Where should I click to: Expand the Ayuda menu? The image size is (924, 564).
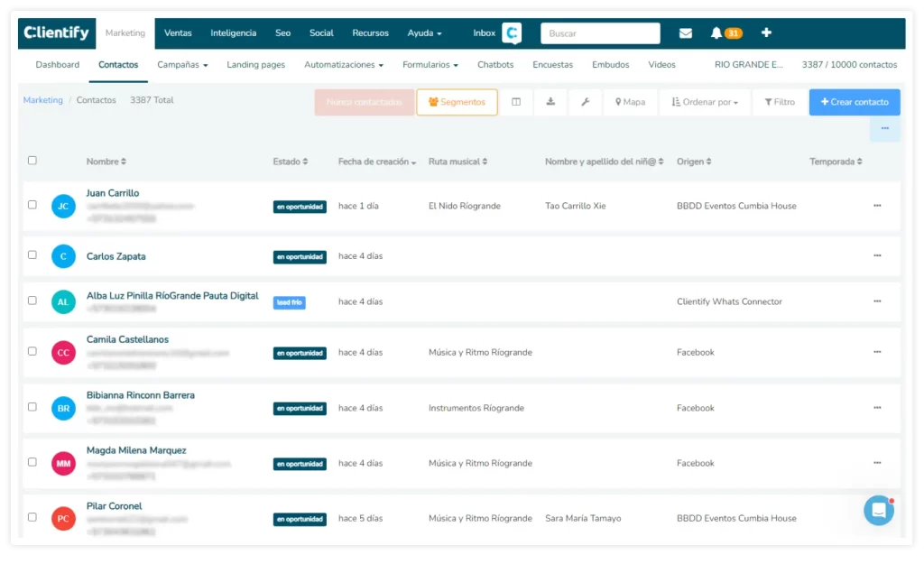point(424,33)
